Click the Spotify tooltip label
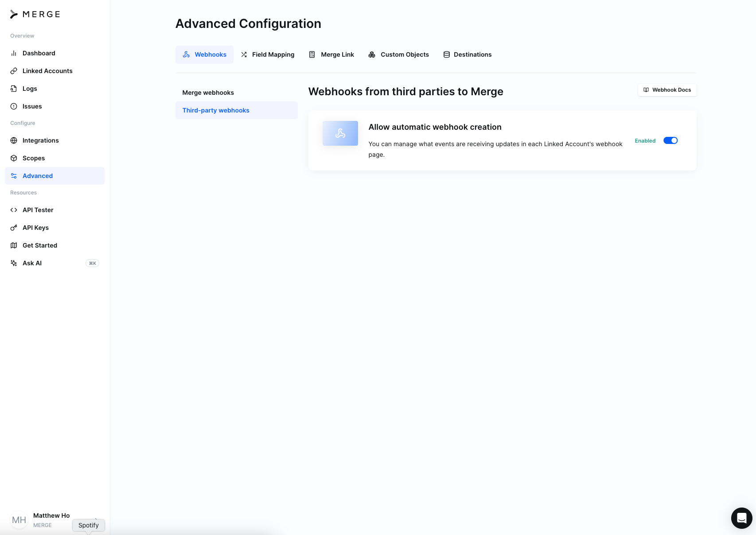Image resolution: width=756 pixels, height=535 pixels. click(x=89, y=525)
